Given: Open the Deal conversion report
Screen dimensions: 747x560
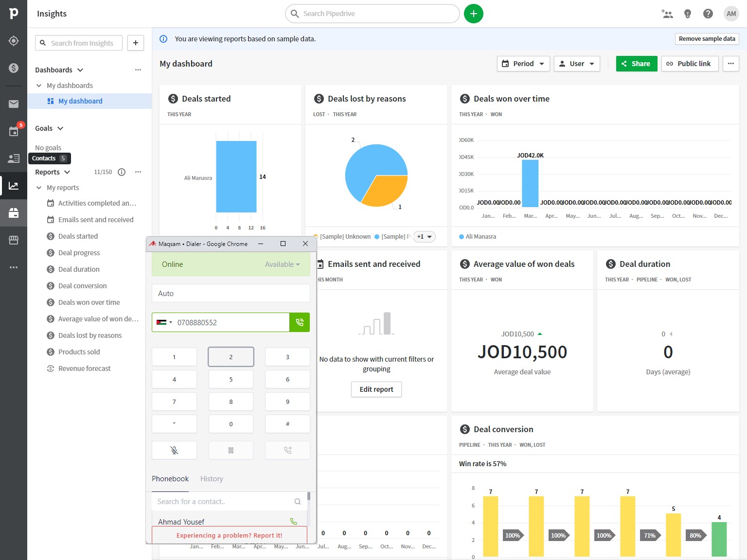Looking at the screenshot, I should [x=82, y=286].
